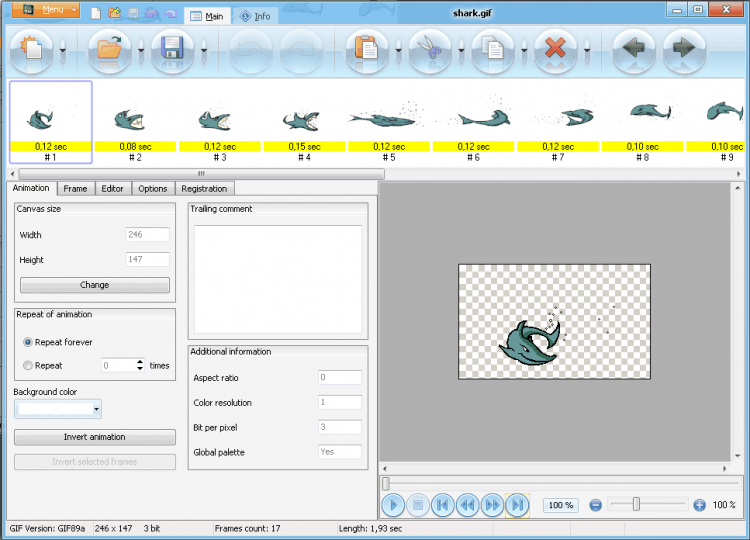Image resolution: width=750 pixels, height=540 pixels.
Task: Click small save icon in title bar
Action: [x=133, y=13]
